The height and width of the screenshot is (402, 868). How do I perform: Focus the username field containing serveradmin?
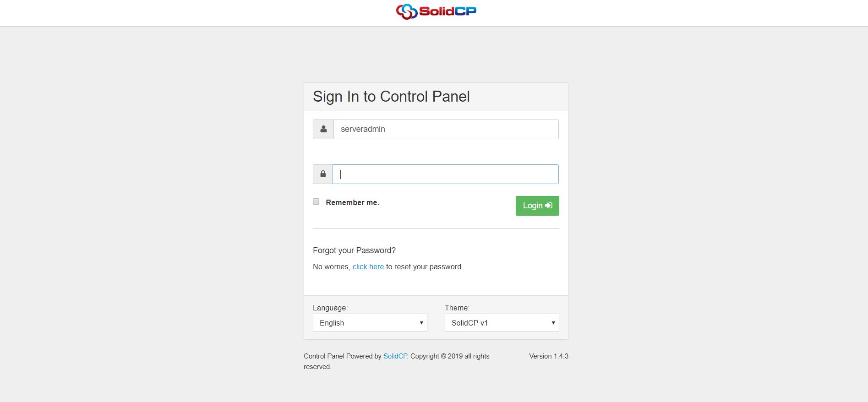tap(446, 129)
